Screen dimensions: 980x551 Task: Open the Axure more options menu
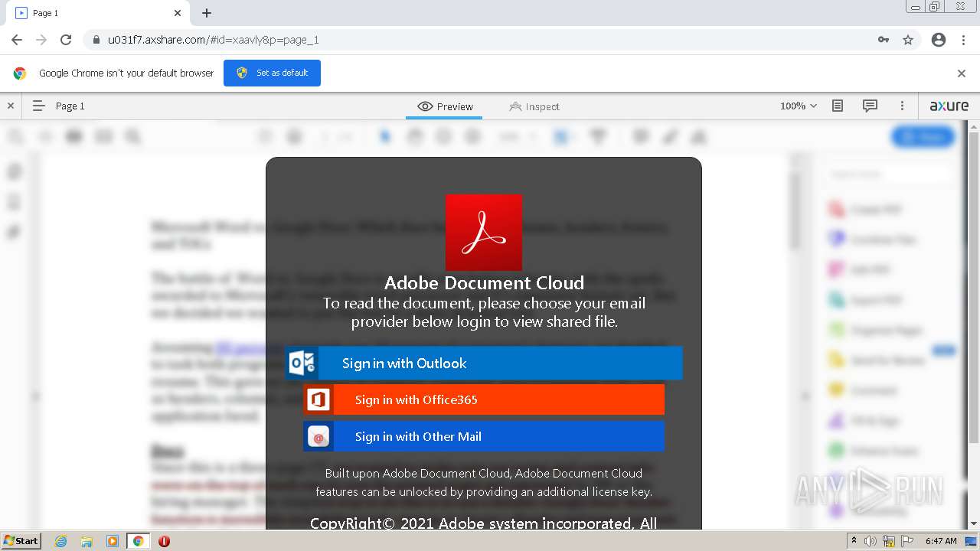pyautogui.click(x=902, y=106)
